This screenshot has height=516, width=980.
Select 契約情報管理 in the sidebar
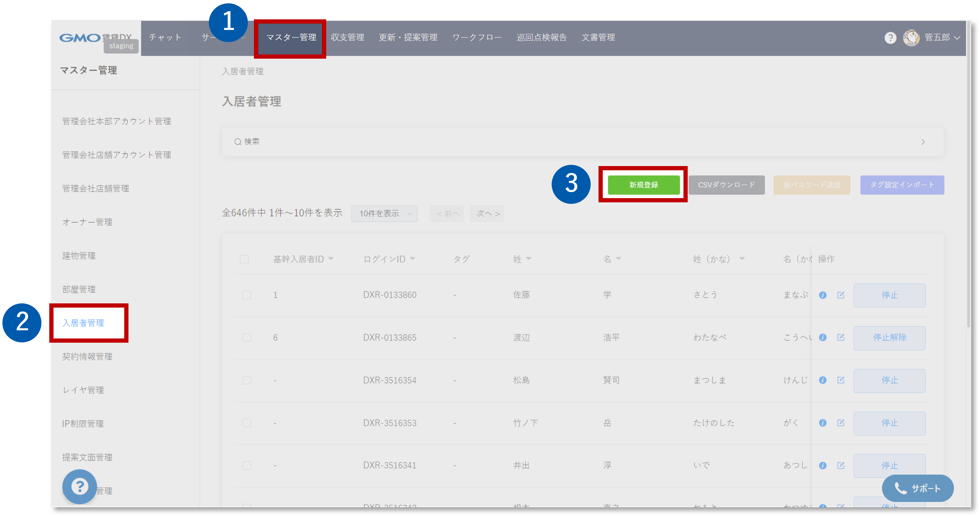click(87, 357)
